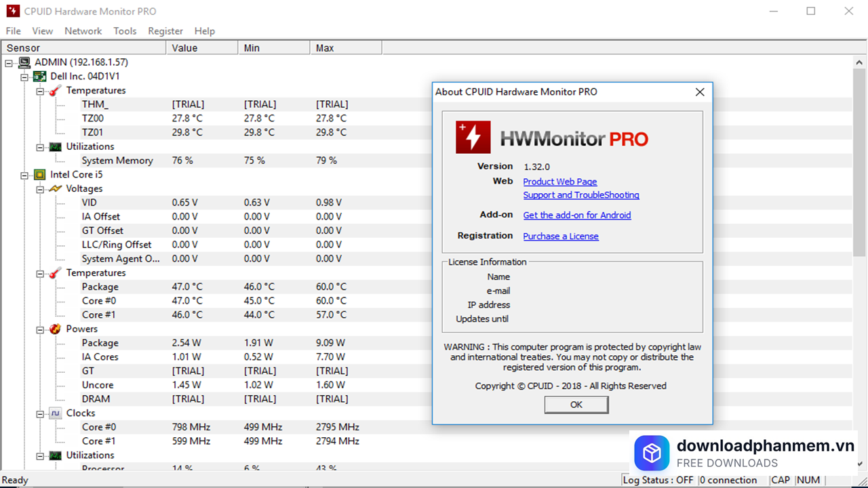Screen dimensions: 868x488
Task: Click the downloadphanmem.vn cube icon
Action: pos(652,453)
